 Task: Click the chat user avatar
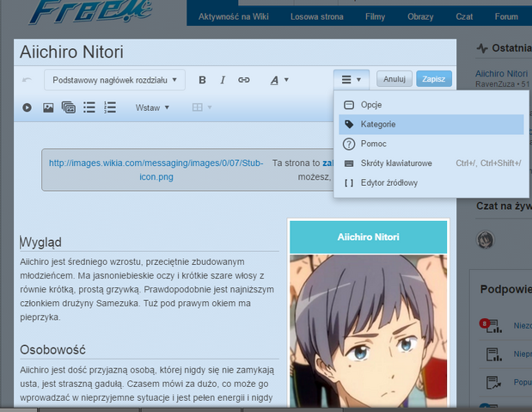coord(486,240)
